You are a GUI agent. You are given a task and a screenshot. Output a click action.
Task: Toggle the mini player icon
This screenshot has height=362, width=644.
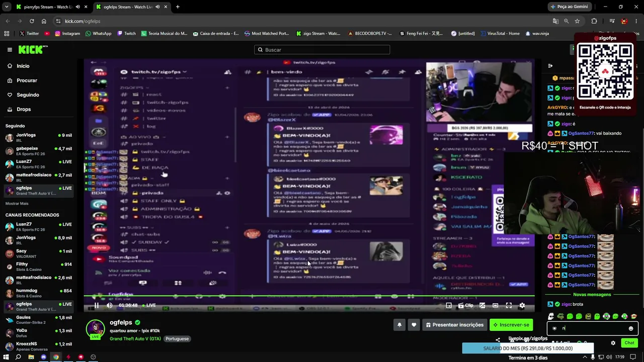[x=449, y=305]
